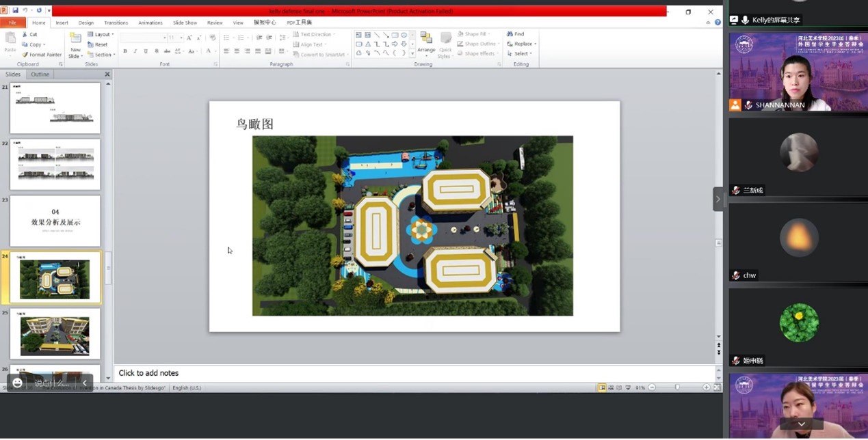This screenshot has height=440, width=868.
Task: Switch to Slide Sorter view in status bar
Action: tap(611, 387)
